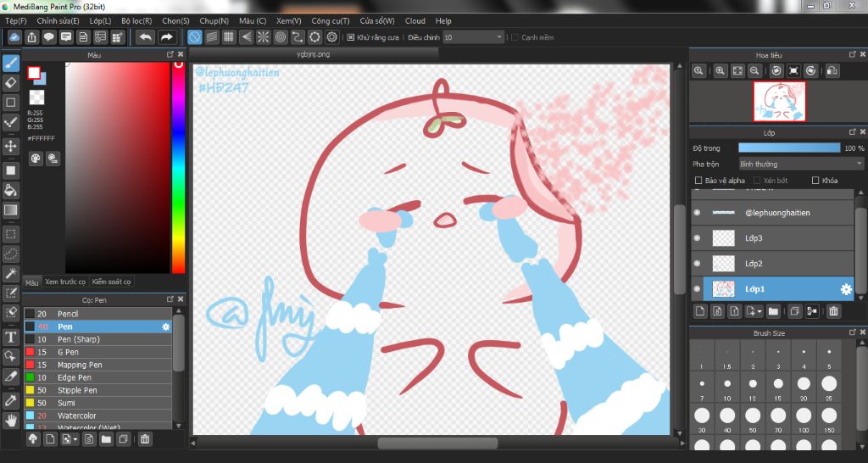Check the Bảo vệ alpha option

click(698, 181)
